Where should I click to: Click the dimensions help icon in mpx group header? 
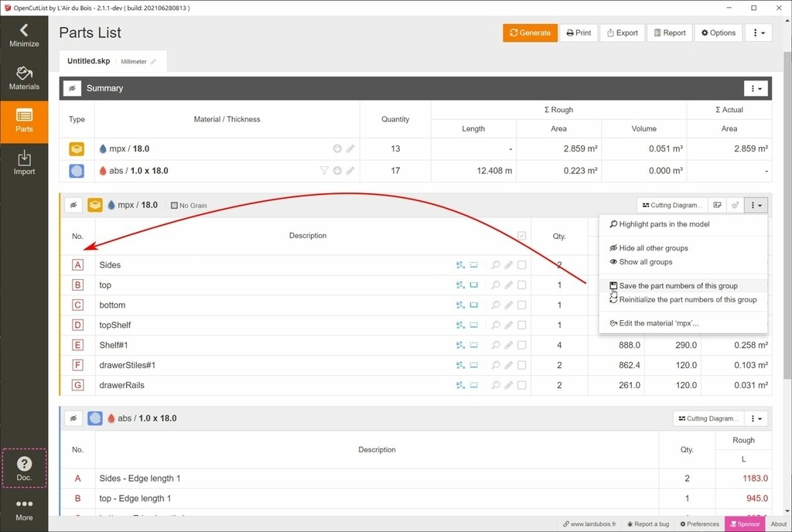coord(736,206)
